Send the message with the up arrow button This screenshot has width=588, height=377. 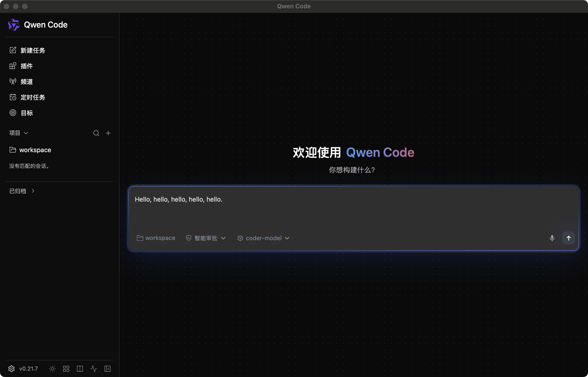pos(568,238)
